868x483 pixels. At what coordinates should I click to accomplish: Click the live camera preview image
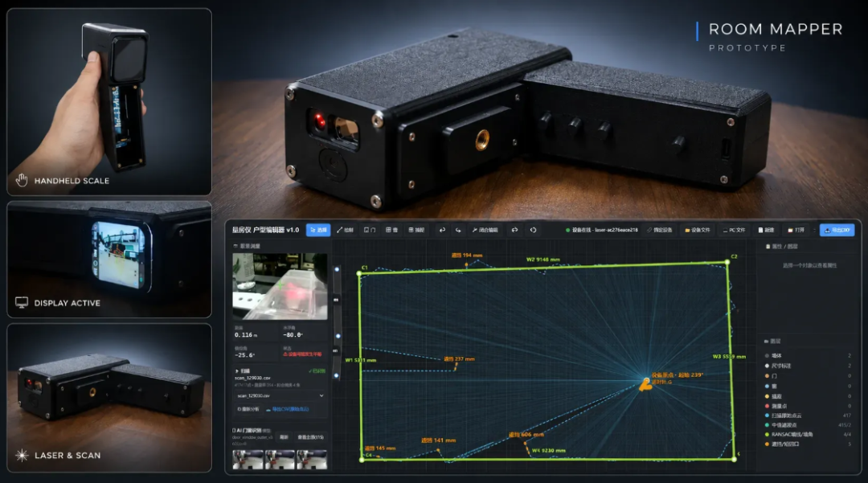280,286
